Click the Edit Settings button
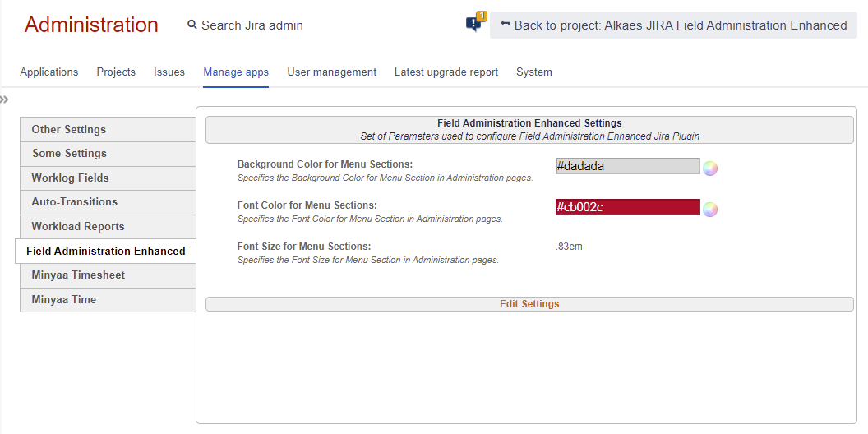 tap(529, 304)
